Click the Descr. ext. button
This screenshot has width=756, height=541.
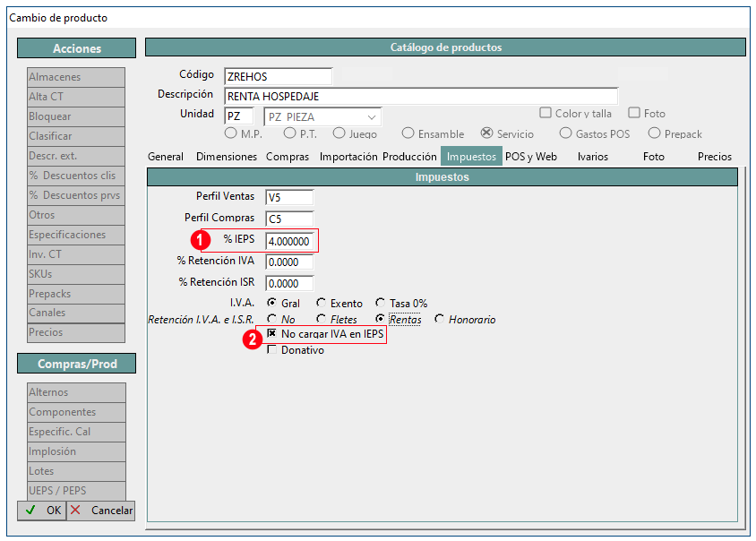point(76,156)
